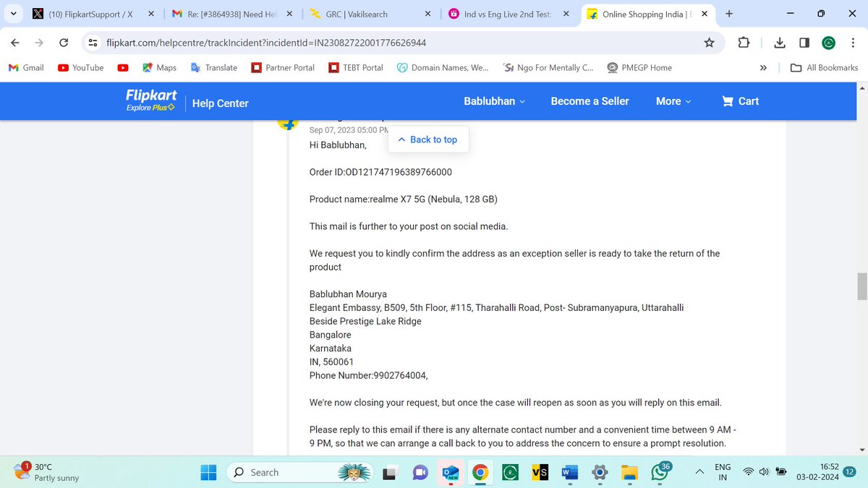Click the scrollbar up arrow

(861, 88)
